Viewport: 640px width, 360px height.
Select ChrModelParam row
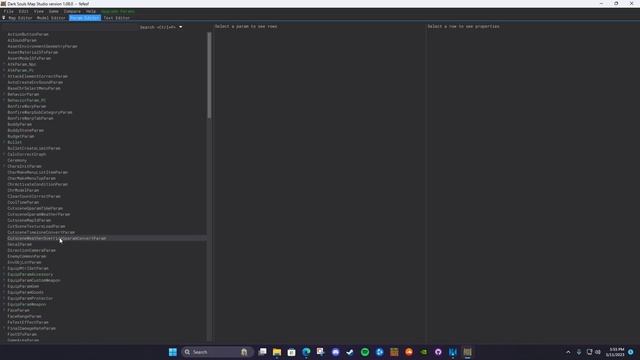[x=23, y=190]
